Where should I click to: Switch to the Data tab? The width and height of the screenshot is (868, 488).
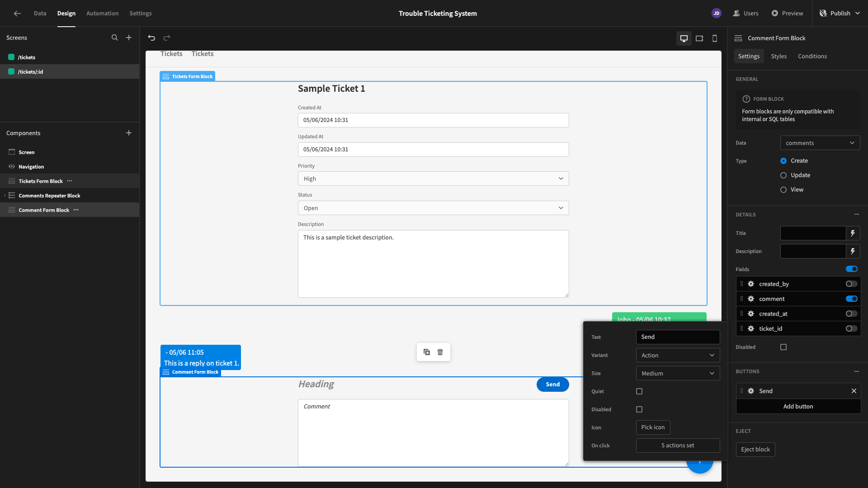click(x=40, y=14)
